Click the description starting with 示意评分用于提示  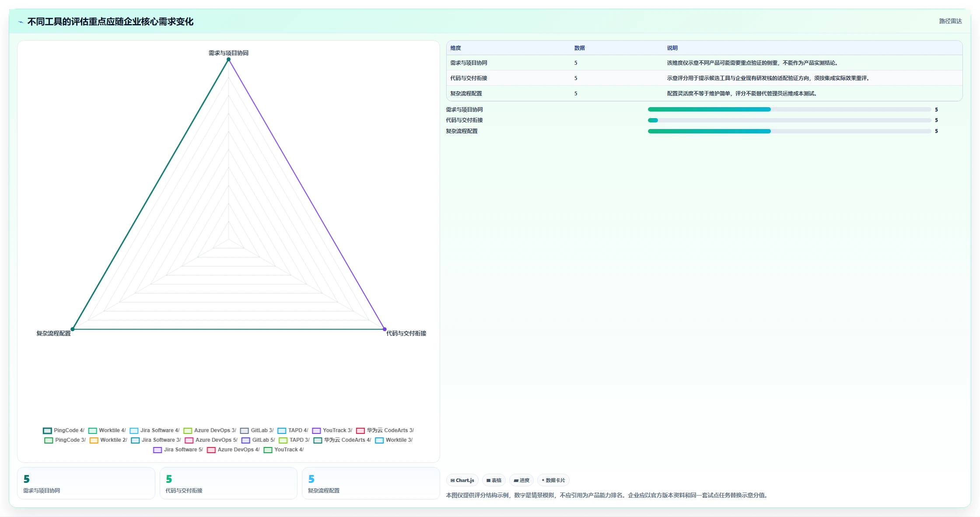[769, 78]
